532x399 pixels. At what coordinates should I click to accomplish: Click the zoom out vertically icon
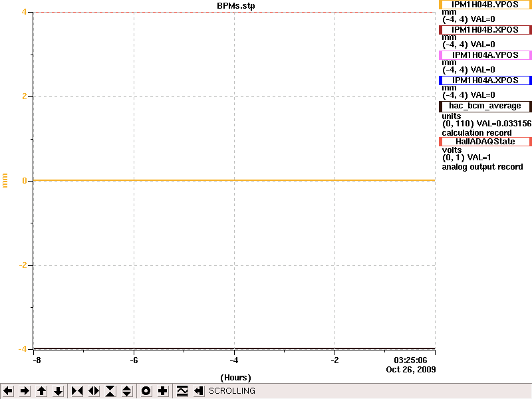[127, 391]
